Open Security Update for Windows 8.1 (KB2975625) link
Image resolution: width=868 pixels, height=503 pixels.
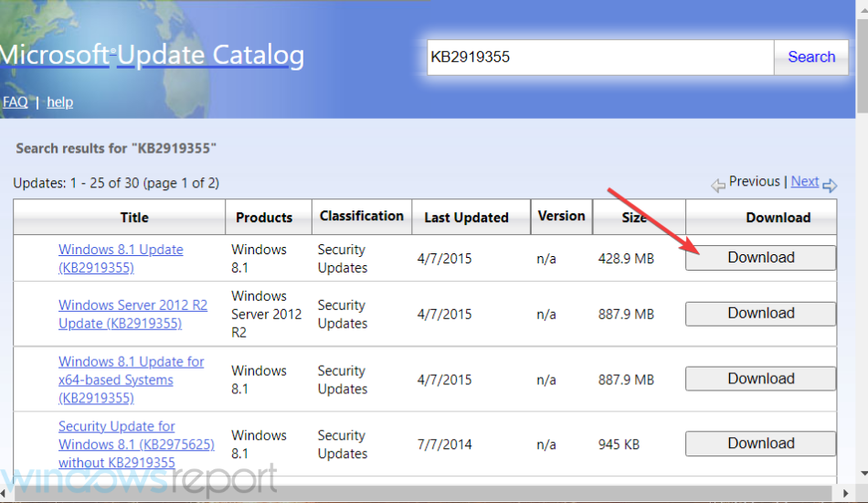(x=136, y=444)
